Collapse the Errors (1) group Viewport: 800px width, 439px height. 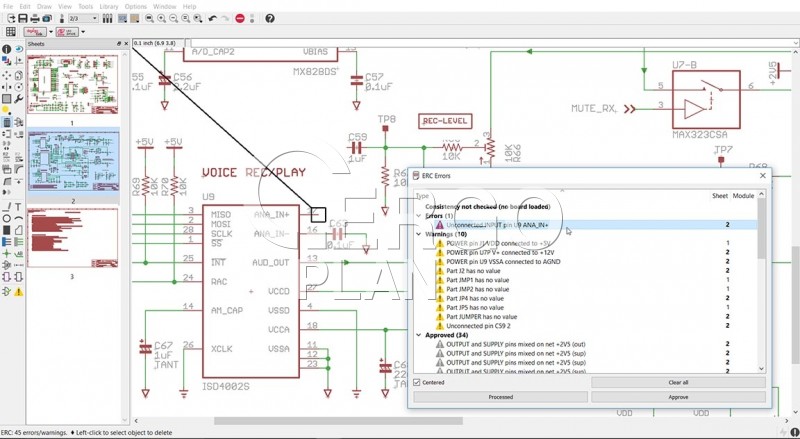pyautogui.click(x=418, y=216)
